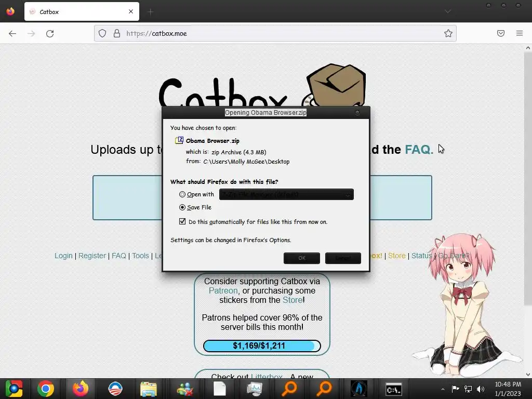The image size is (532, 399).
Task: Click the Action Center flag tray icon
Action: (455, 389)
